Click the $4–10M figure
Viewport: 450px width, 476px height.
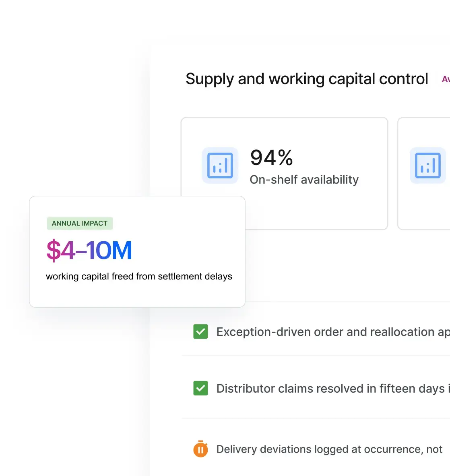(89, 250)
